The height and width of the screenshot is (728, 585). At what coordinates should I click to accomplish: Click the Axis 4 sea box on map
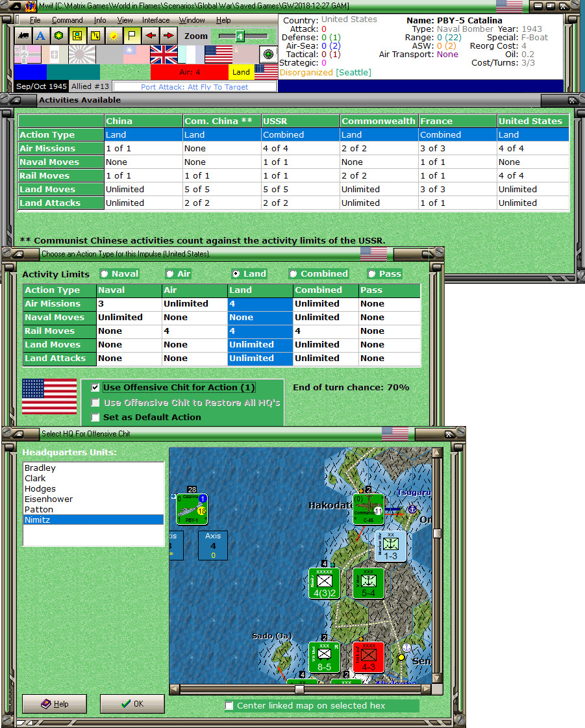click(x=213, y=546)
